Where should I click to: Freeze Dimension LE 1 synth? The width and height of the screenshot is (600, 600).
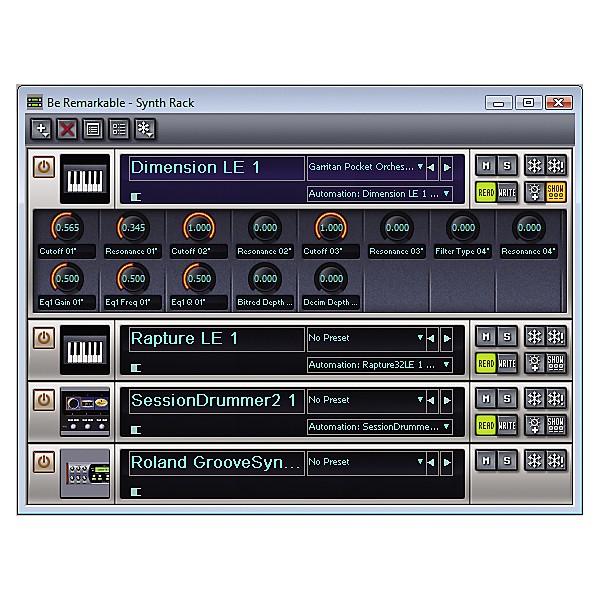point(535,166)
